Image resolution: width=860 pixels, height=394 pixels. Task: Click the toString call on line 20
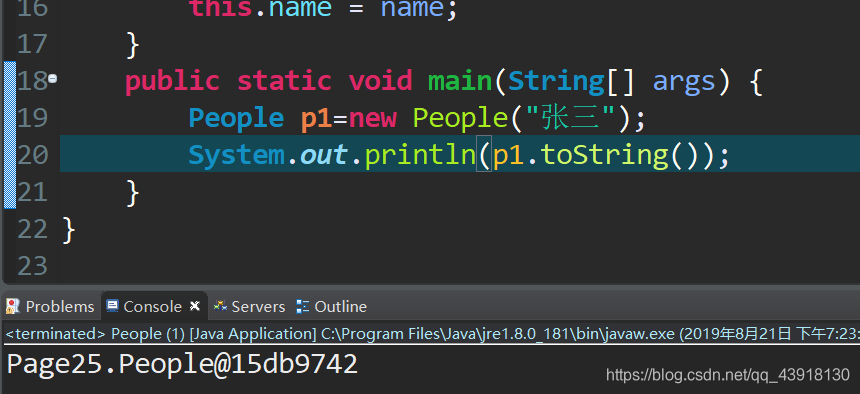tap(605, 155)
